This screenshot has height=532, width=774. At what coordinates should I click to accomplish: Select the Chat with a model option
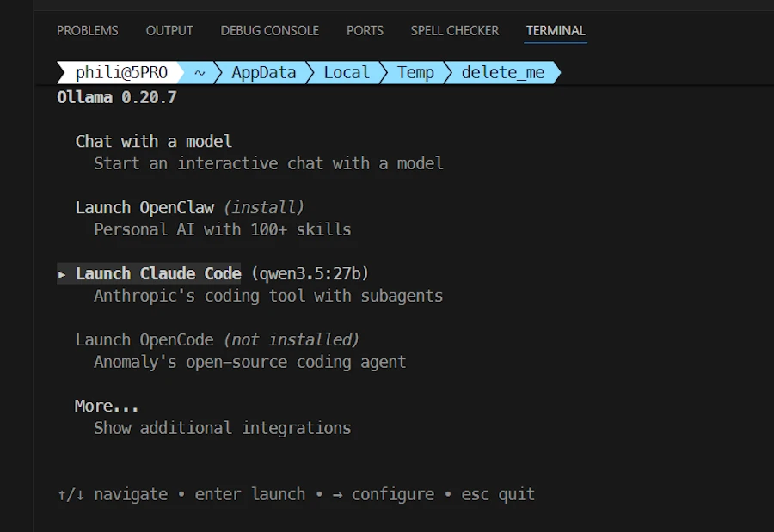coord(154,142)
